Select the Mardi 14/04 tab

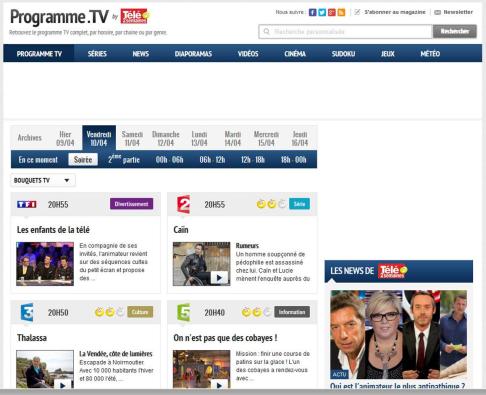(x=233, y=138)
